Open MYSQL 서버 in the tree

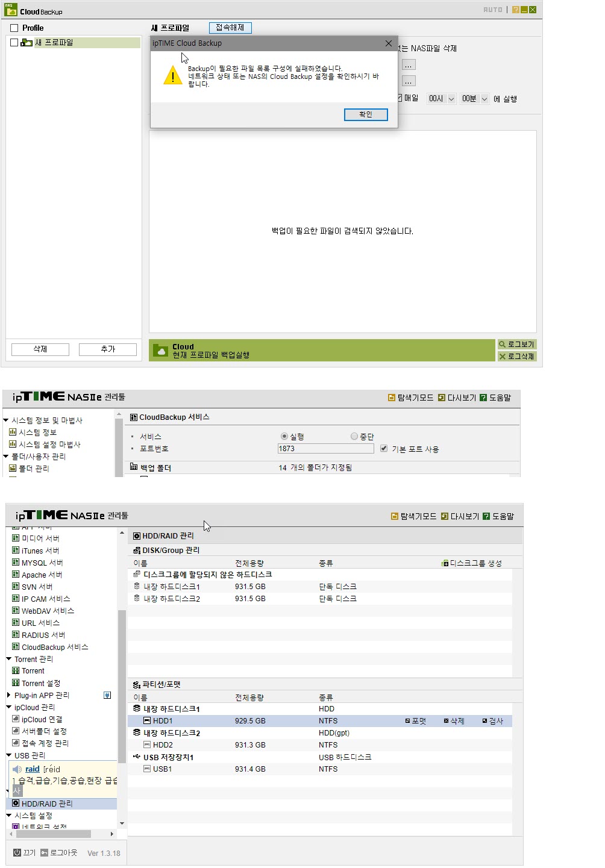37,563
